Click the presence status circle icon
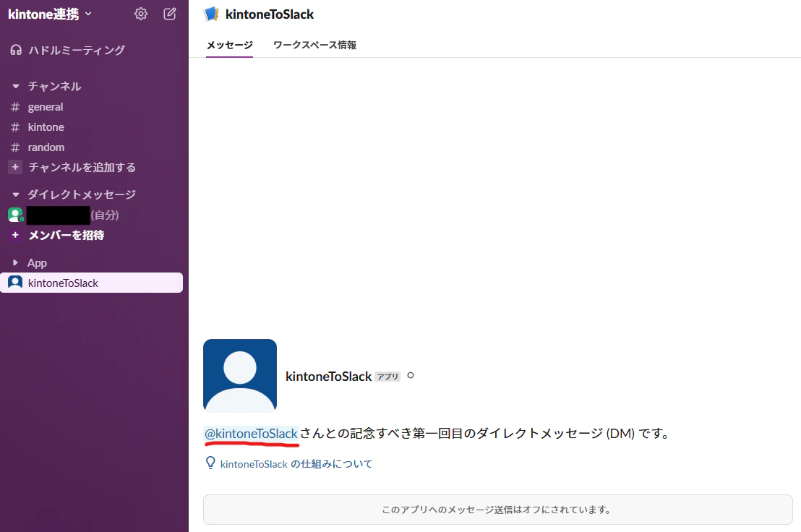 click(x=410, y=375)
